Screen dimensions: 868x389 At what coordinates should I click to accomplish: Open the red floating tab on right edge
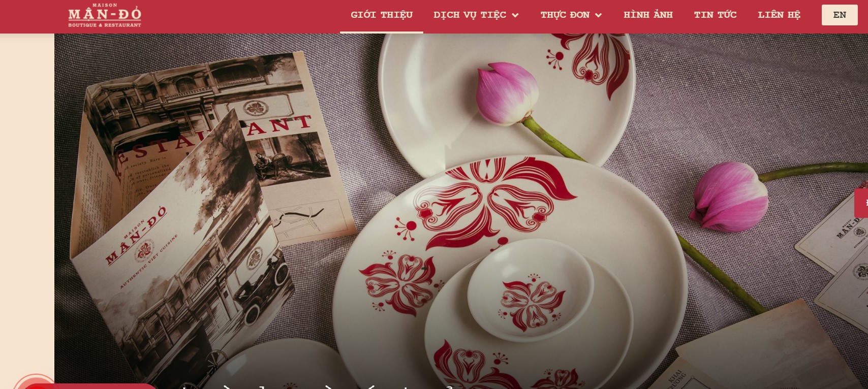pos(861,203)
